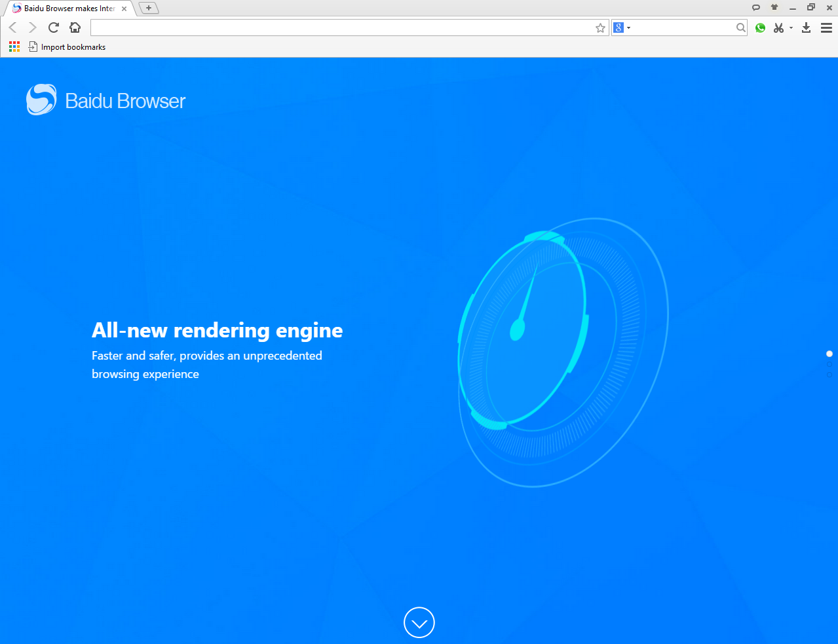Click the circular down chevron at page bottom
This screenshot has width=838, height=644.
coord(419,622)
